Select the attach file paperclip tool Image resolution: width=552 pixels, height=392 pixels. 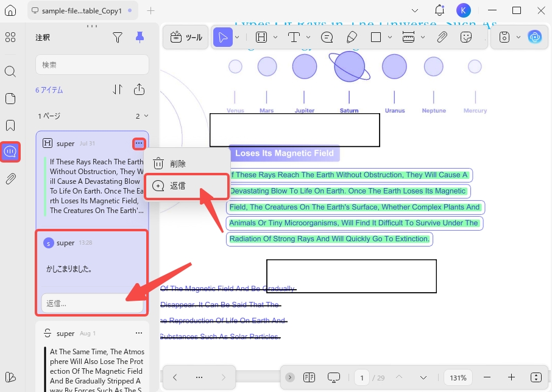(442, 37)
